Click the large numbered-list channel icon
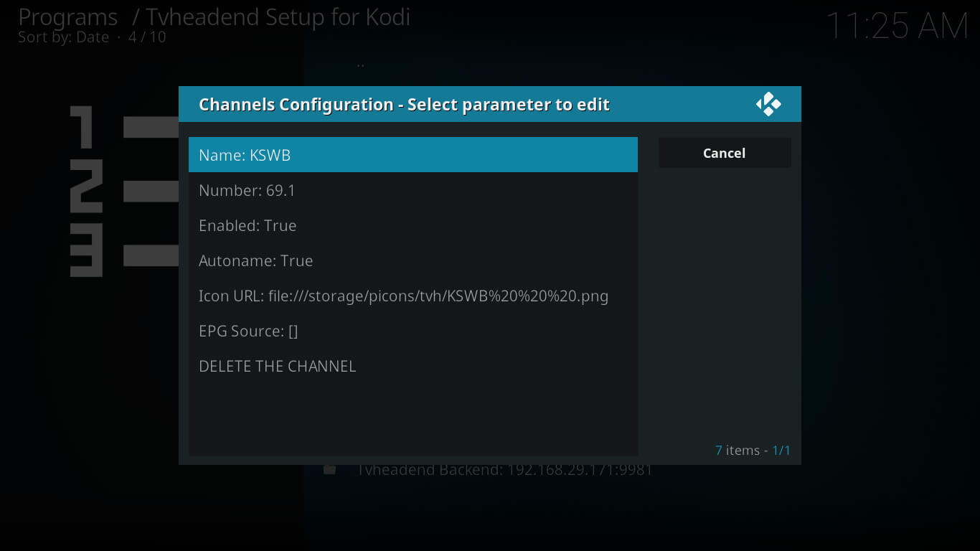The height and width of the screenshot is (551, 980). [x=123, y=191]
